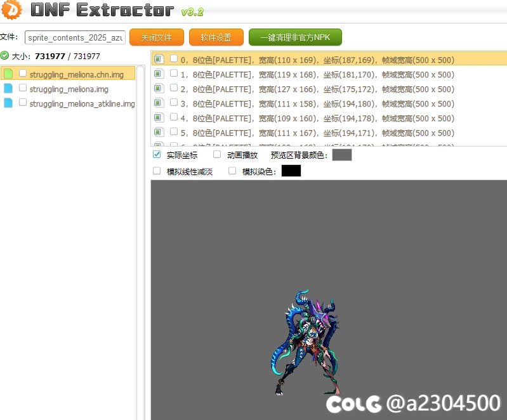Pick the 模拟染色 black color swatch
This screenshot has height=420, width=507.
tap(291, 171)
